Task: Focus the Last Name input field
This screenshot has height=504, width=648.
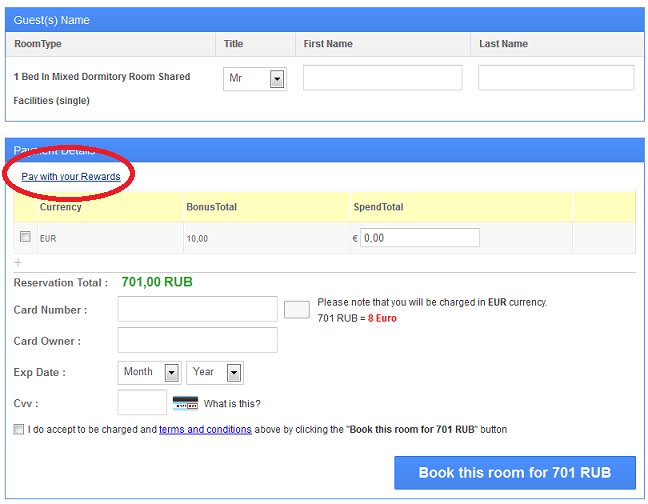Action: (x=556, y=78)
